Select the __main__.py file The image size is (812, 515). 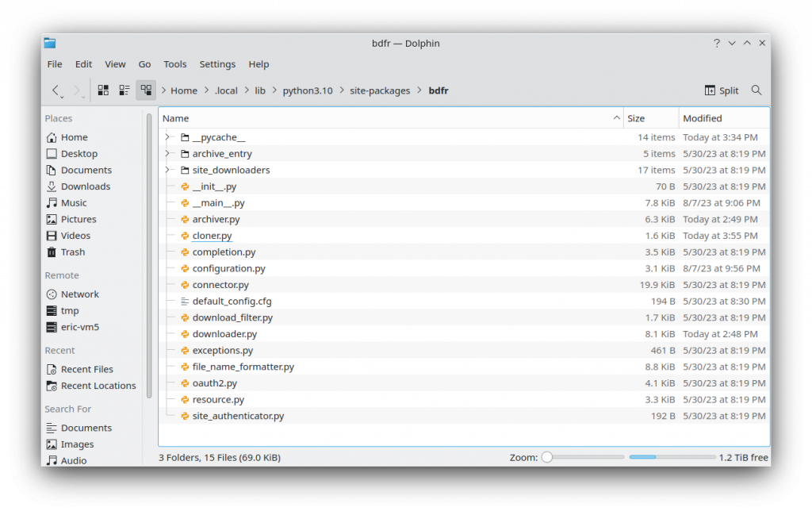click(x=218, y=203)
